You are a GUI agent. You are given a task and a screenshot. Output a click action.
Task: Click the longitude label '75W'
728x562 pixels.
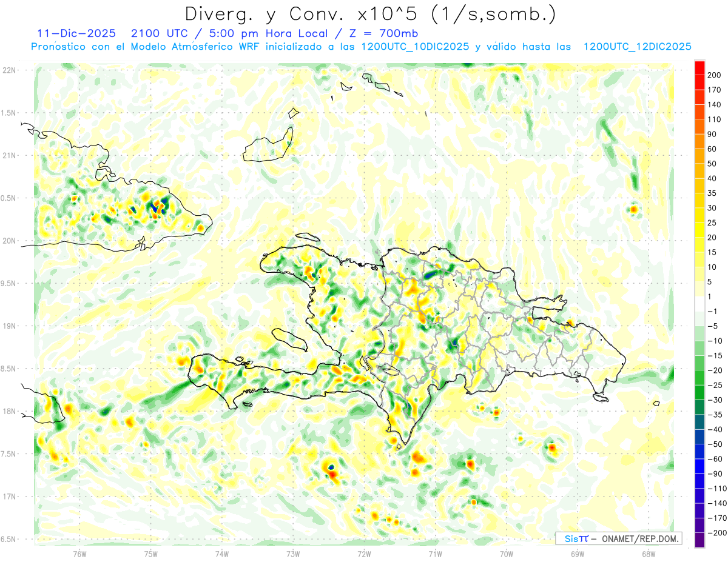coord(151,553)
